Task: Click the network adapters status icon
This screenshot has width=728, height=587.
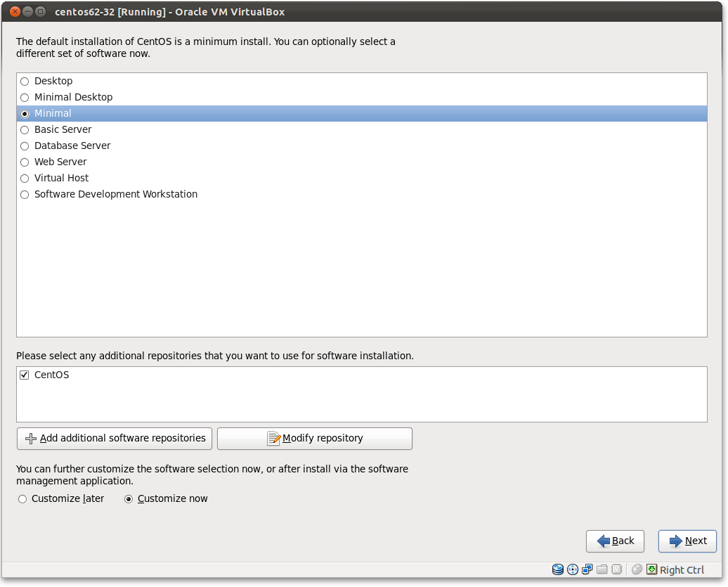Action: (587, 569)
